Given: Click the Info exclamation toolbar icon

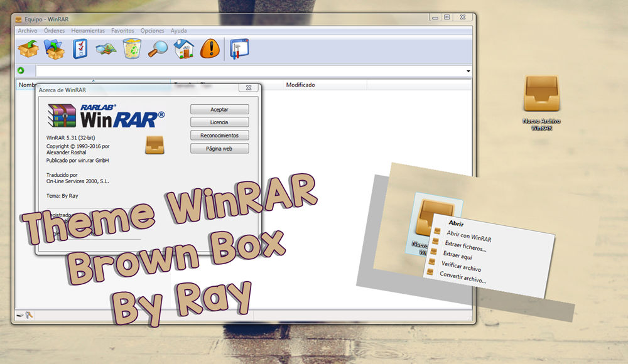Looking at the screenshot, I should tap(210, 49).
